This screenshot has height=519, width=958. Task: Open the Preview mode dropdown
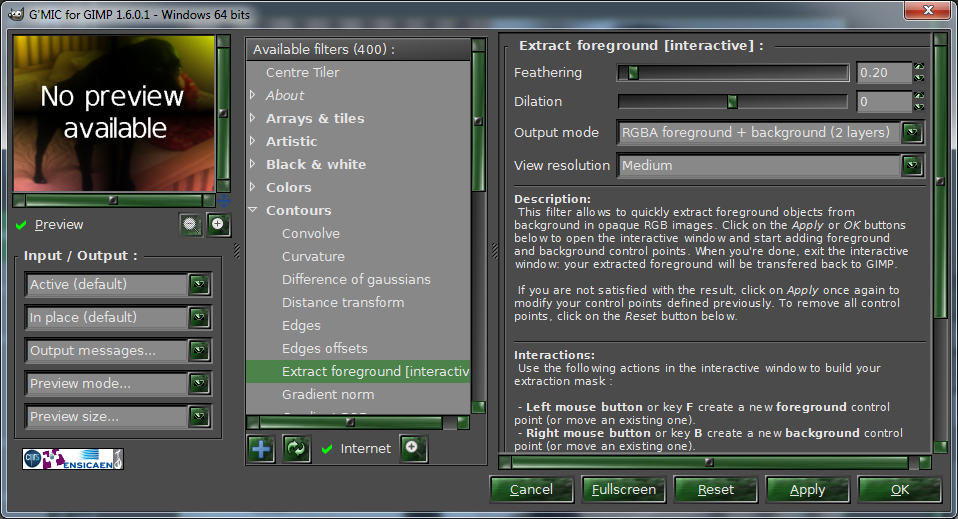(119, 383)
